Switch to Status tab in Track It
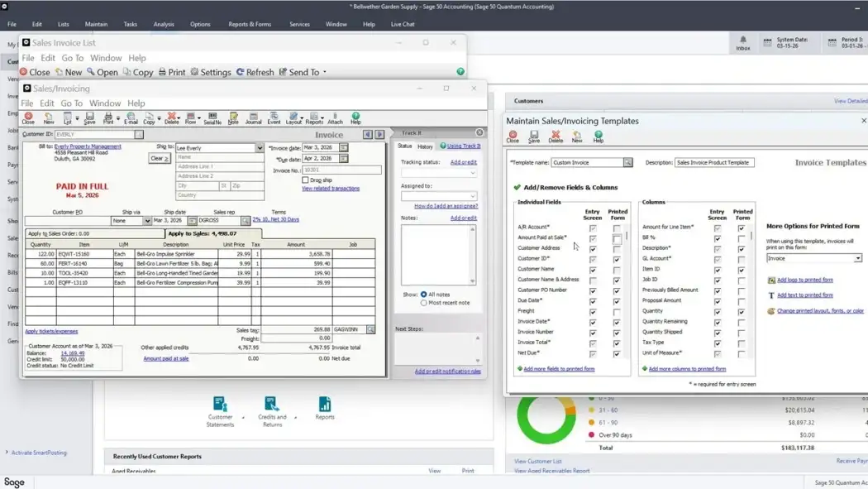Screen dimensions: 868x489 tap(405, 146)
